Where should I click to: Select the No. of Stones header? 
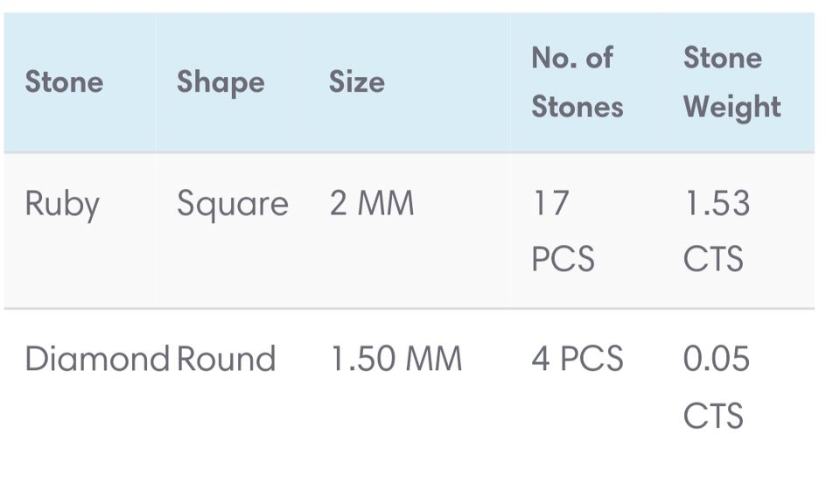tap(577, 82)
